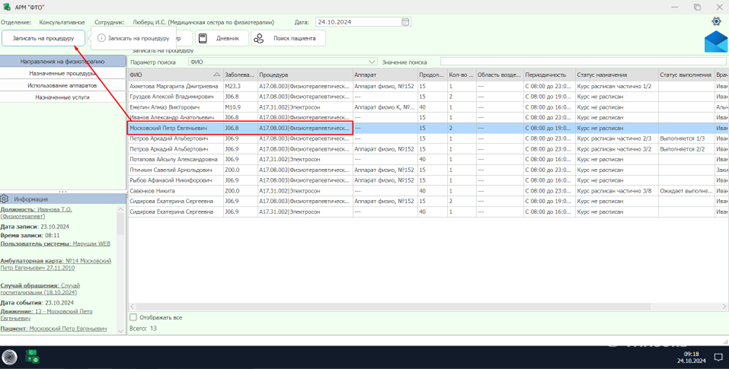Viewport: 729px width, 369px height.
Task: Sort by the Аппарат column header
Action: click(x=385, y=75)
